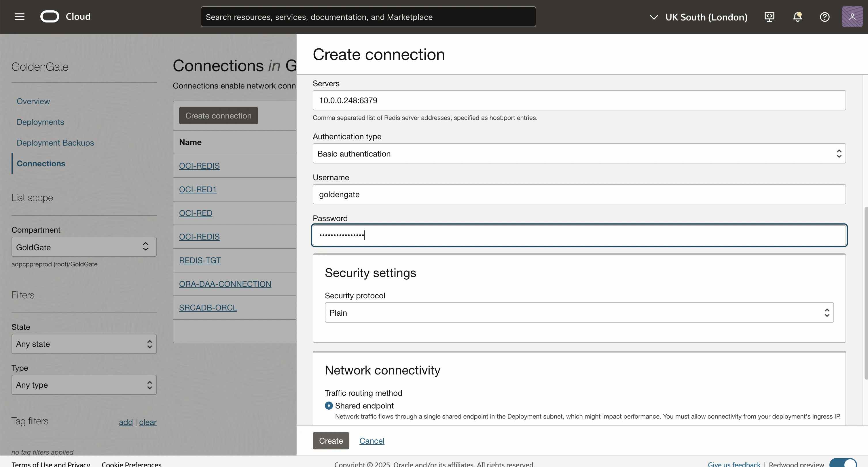The width and height of the screenshot is (868, 467).
Task: Open the help question mark menu
Action: point(825,17)
